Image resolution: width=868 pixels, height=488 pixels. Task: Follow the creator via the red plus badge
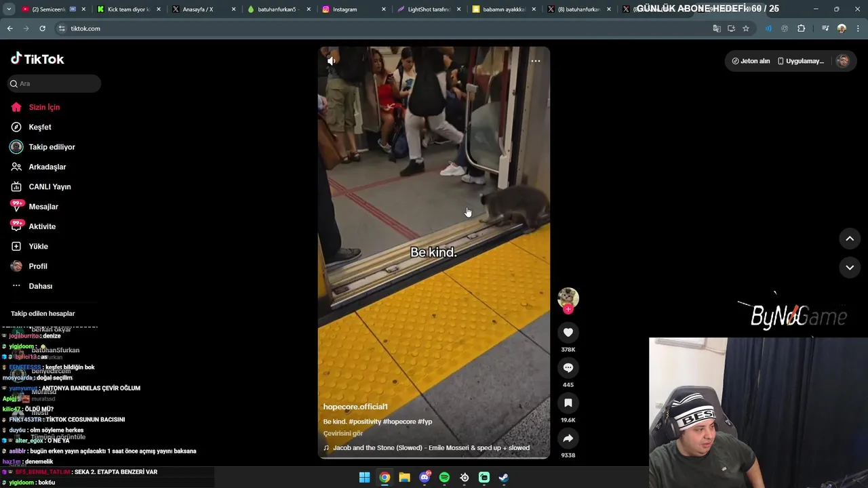pyautogui.click(x=568, y=309)
